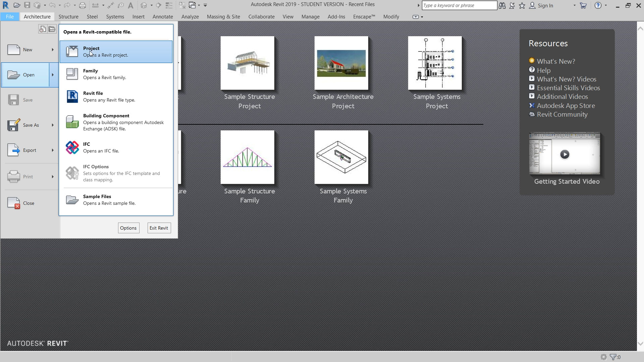This screenshot has height=362, width=644.
Task: Choose Export in the File menu
Action: pyautogui.click(x=30, y=150)
